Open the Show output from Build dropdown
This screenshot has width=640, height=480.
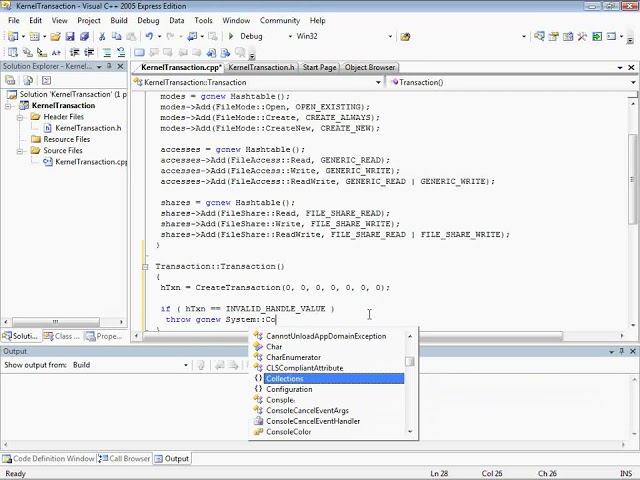pyautogui.click(x=186, y=365)
